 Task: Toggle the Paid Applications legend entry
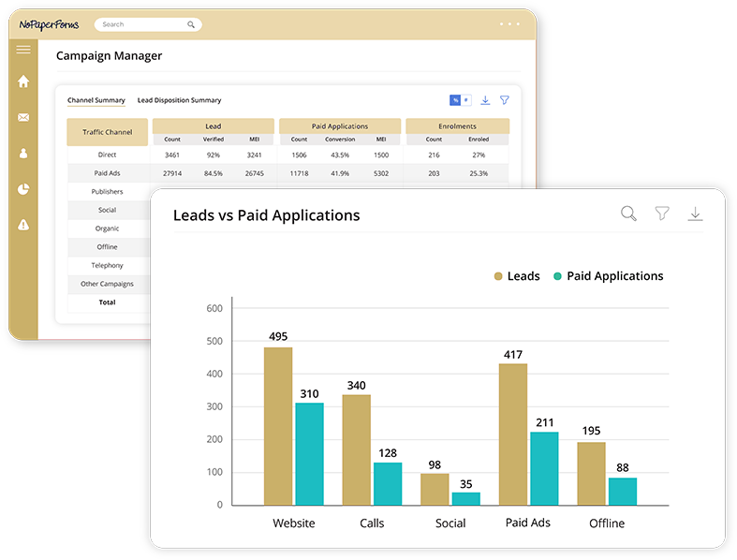(608, 276)
